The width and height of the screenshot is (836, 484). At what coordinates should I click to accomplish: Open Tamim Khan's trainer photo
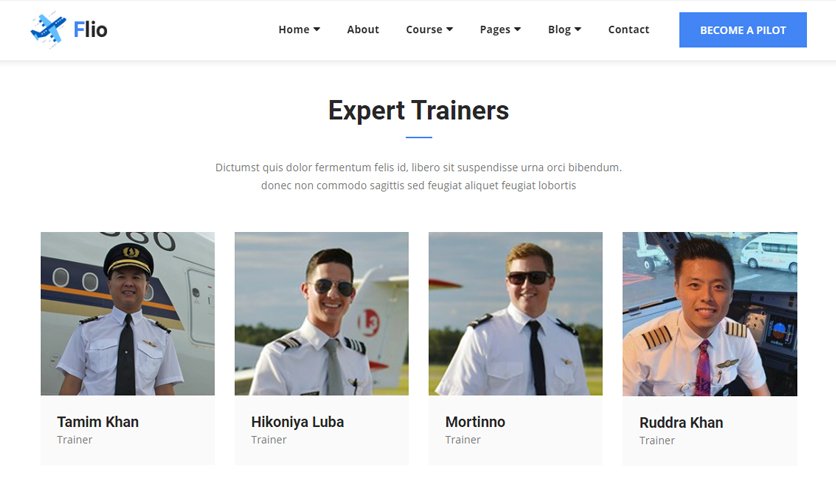[128, 313]
